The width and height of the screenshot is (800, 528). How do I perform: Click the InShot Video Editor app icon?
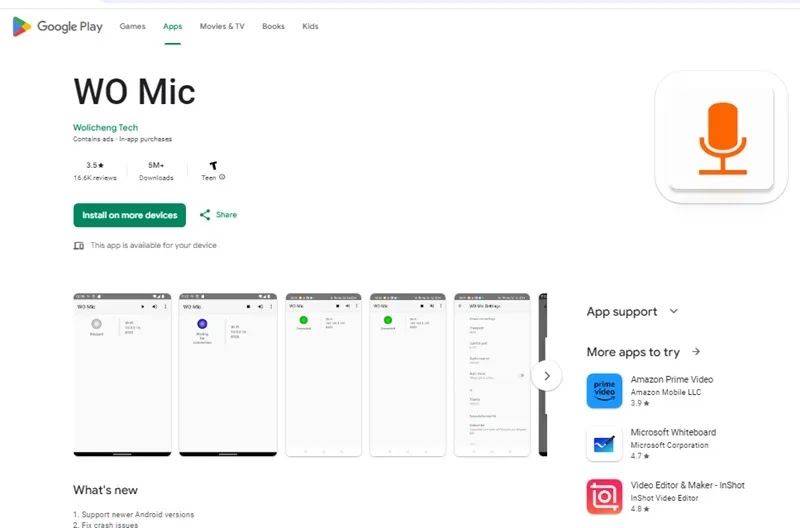click(x=605, y=496)
